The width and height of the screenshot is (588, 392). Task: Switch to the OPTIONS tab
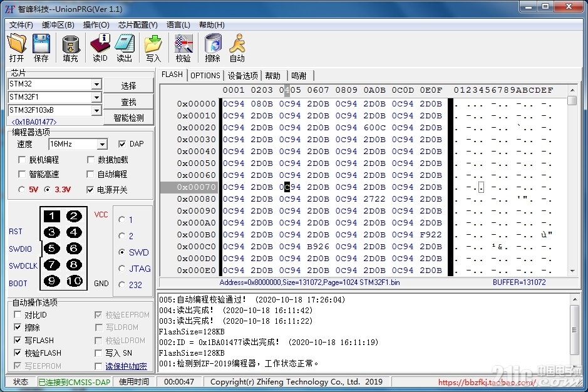[205, 76]
